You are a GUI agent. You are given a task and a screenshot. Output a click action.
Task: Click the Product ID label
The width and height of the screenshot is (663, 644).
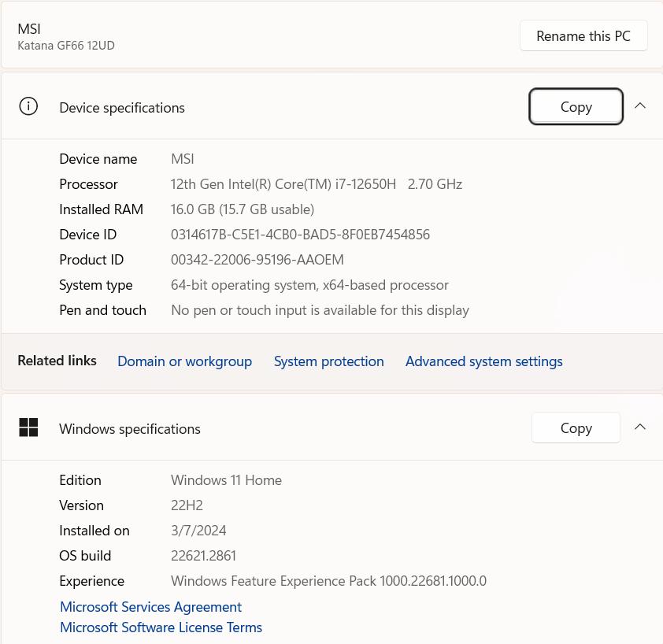[x=91, y=260]
